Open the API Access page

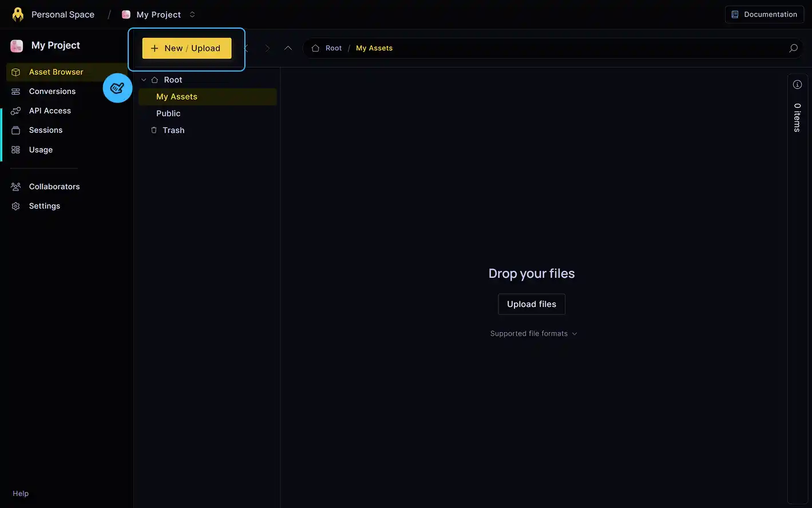[x=50, y=111]
